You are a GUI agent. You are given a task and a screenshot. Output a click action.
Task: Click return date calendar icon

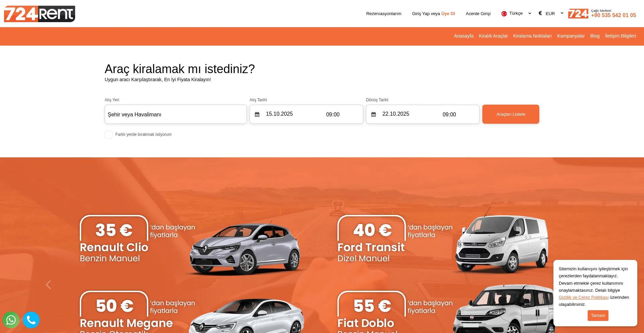click(x=374, y=114)
